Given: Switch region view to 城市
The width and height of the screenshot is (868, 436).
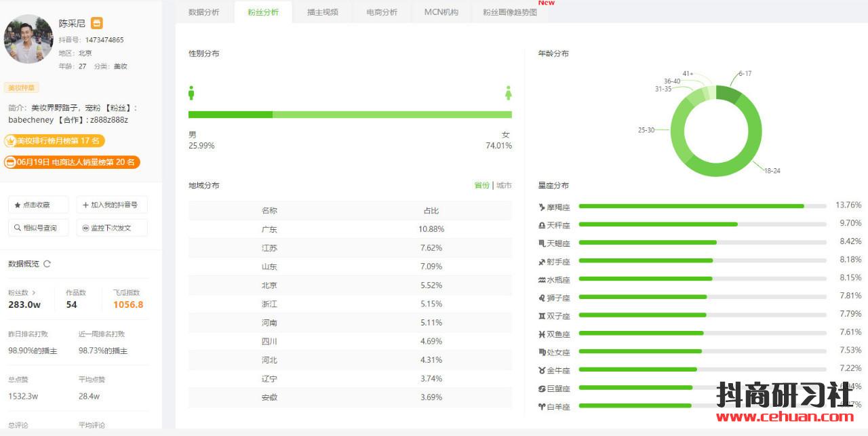Looking at the screenshot, I should [504, 185].
